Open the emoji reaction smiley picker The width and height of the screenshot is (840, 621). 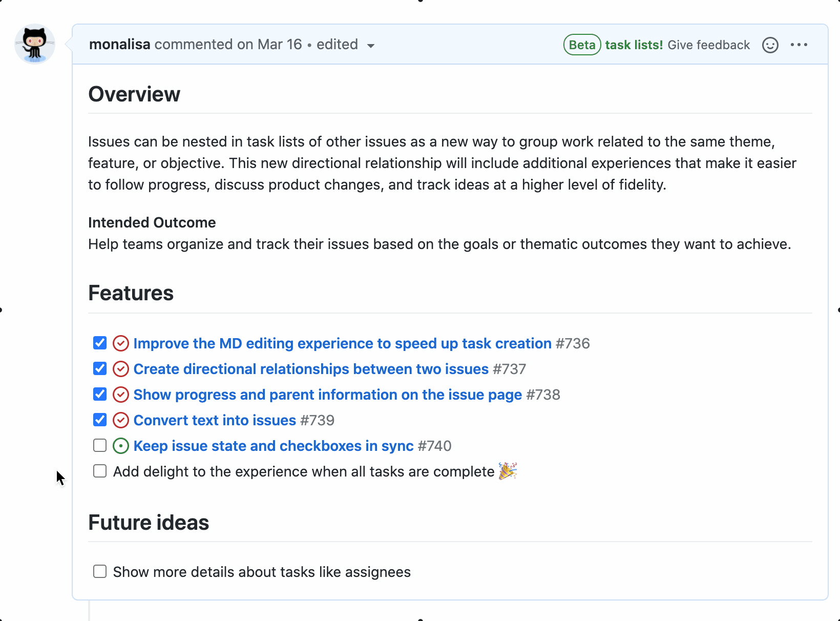pos(770,45)
